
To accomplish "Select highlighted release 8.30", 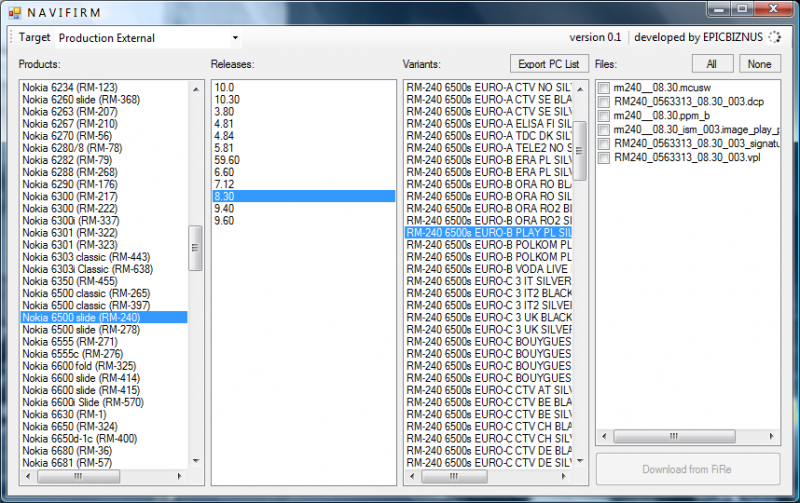I will (x=304, y=196).
